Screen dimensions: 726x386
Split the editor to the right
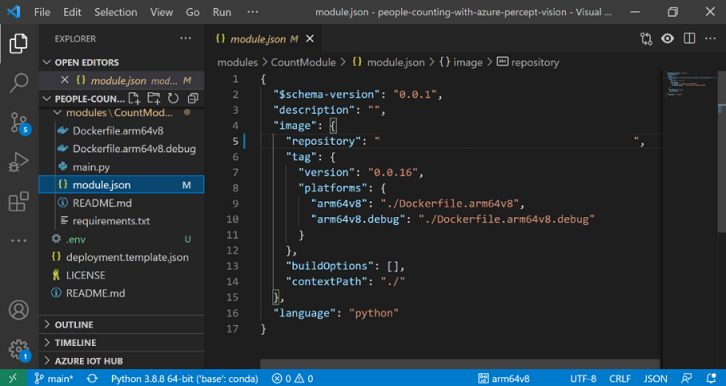689,39
